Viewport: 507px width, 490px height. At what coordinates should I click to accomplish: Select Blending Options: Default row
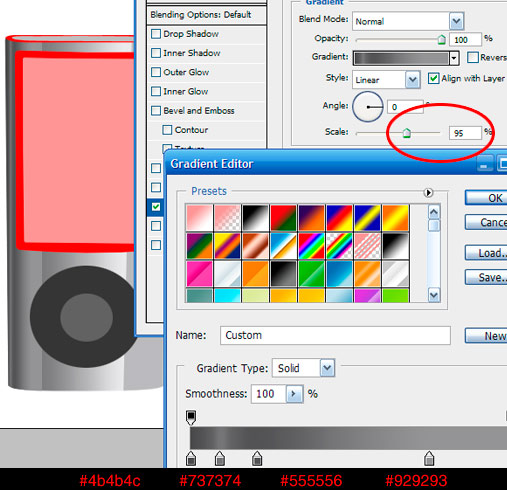pyautogui.click(x=206, y=15)
